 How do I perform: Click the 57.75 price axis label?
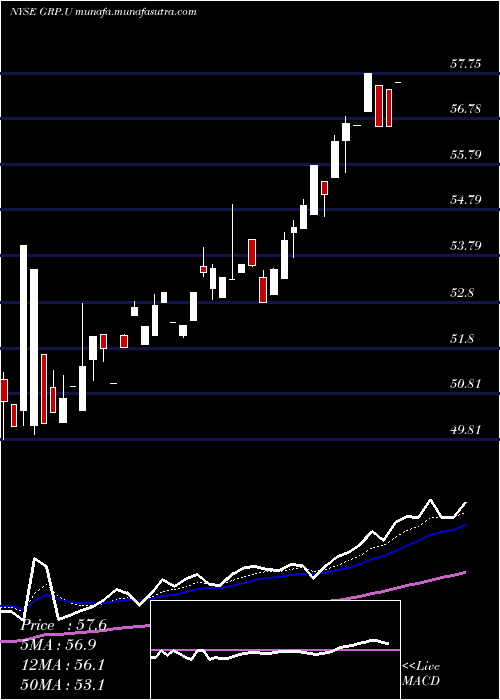click(x=465, y=64)
